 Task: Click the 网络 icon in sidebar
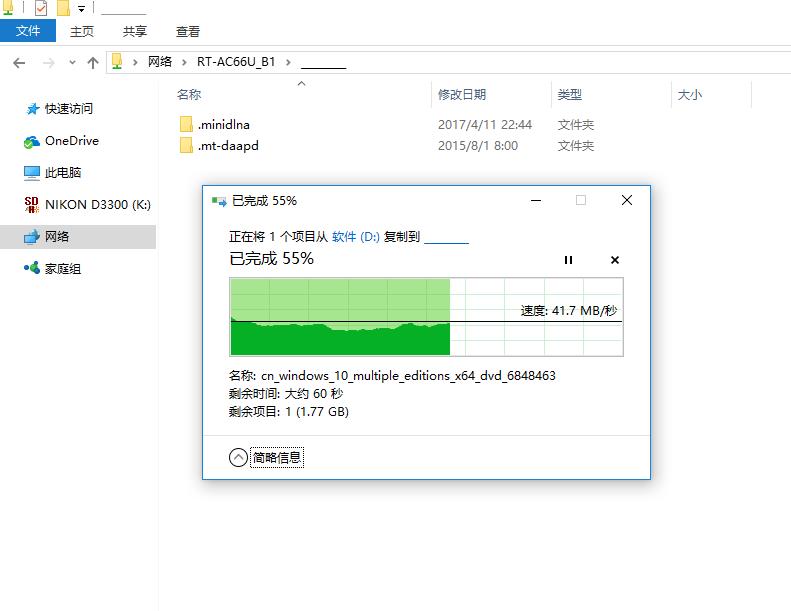tap(32, 237)
